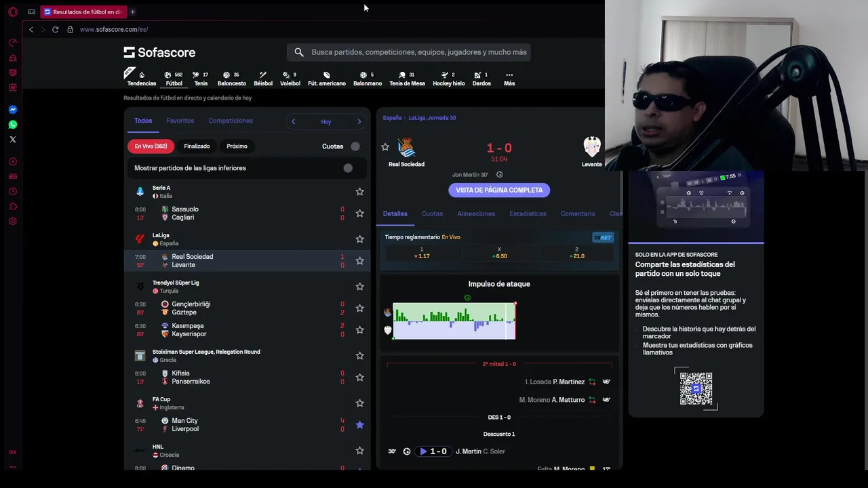868x488 pixels.
Task: Select the Tenis de Mesa category
Action: click(407, 79)
